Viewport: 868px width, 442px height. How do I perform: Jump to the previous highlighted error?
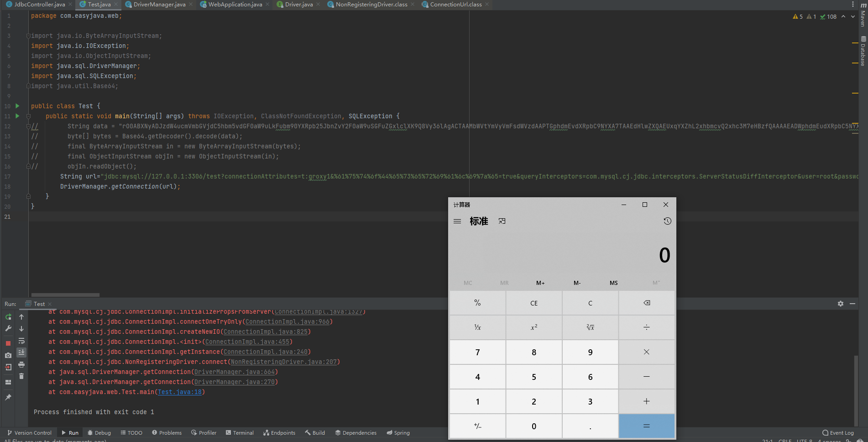point(843,16)
